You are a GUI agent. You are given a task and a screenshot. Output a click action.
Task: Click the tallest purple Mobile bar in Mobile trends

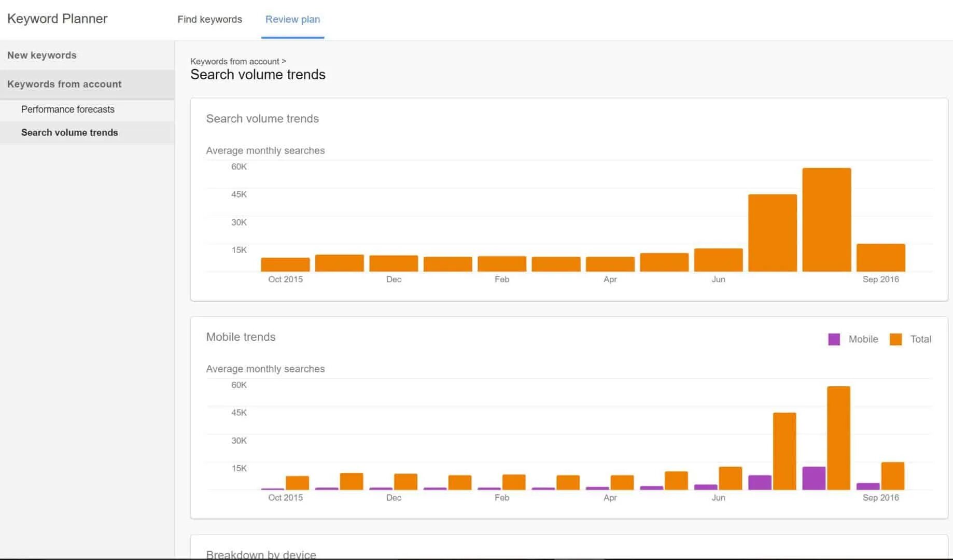(x=814, y=478)
